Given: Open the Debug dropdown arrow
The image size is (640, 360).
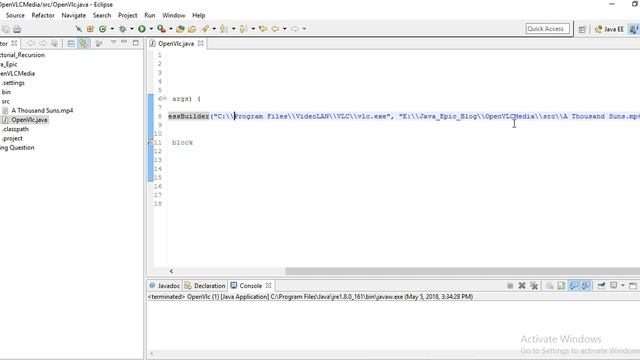Looking at the screenshot, I should coord(131,29).
